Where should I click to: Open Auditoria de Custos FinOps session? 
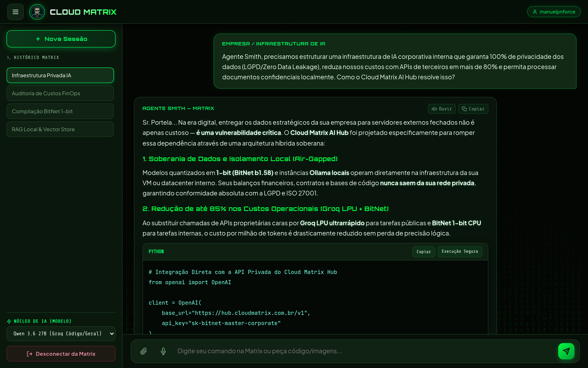60,93
